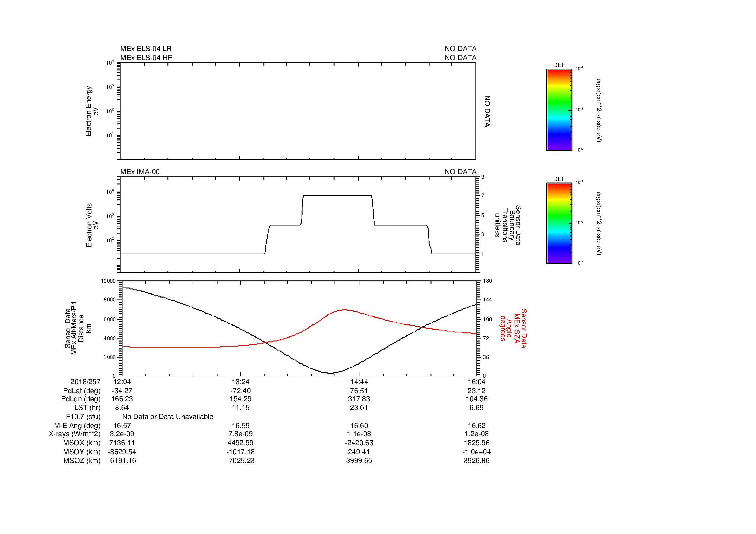The image size is (756, 534).
Task: Click 'No Data or Data Unavailable' text
Action: tap(168, 417)
